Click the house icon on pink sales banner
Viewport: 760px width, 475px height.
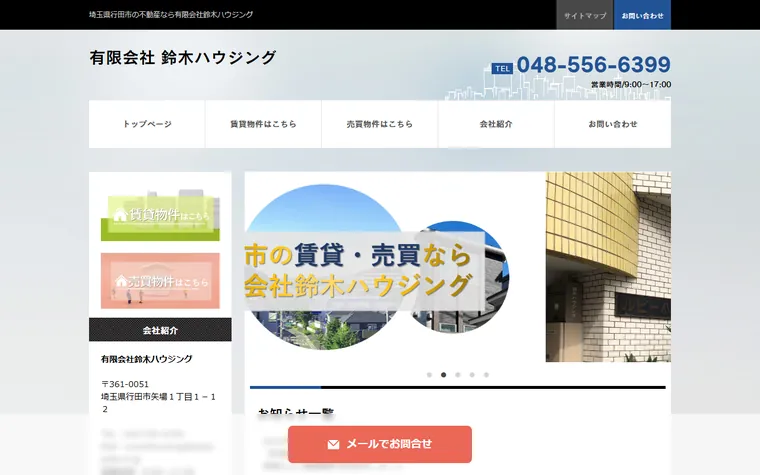[121, 281]
